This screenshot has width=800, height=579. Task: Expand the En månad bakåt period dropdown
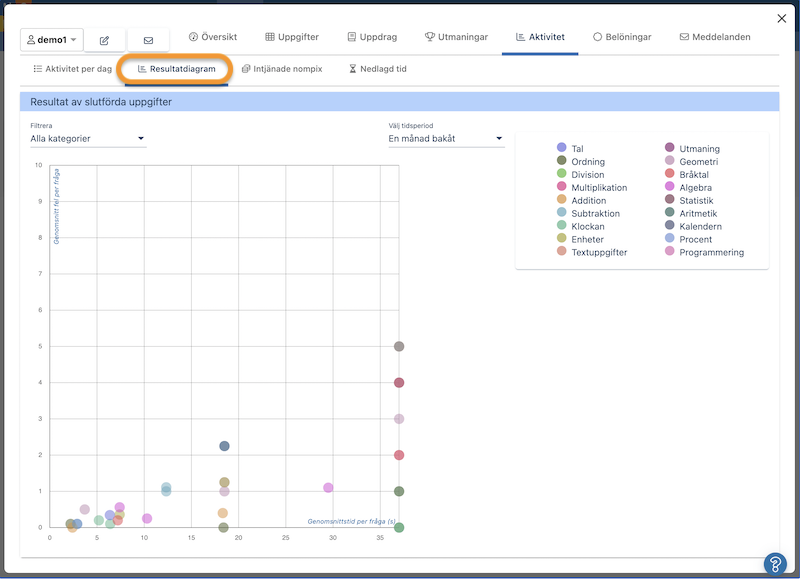point(445,139)
